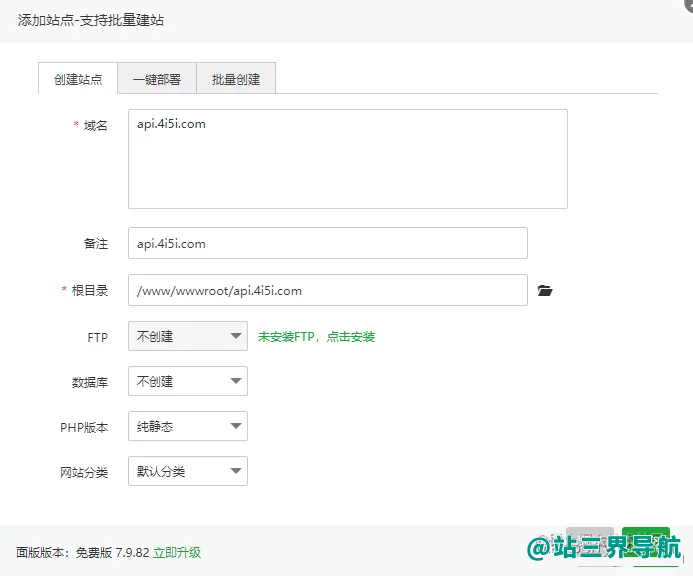Viewport: 693px width, 576px height.
Task: Click the PHP版本 field label
Action: click(84, 427)
